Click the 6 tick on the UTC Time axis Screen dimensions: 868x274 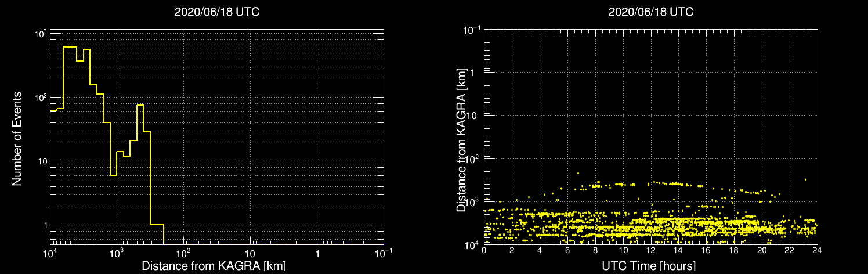[567, 250]
